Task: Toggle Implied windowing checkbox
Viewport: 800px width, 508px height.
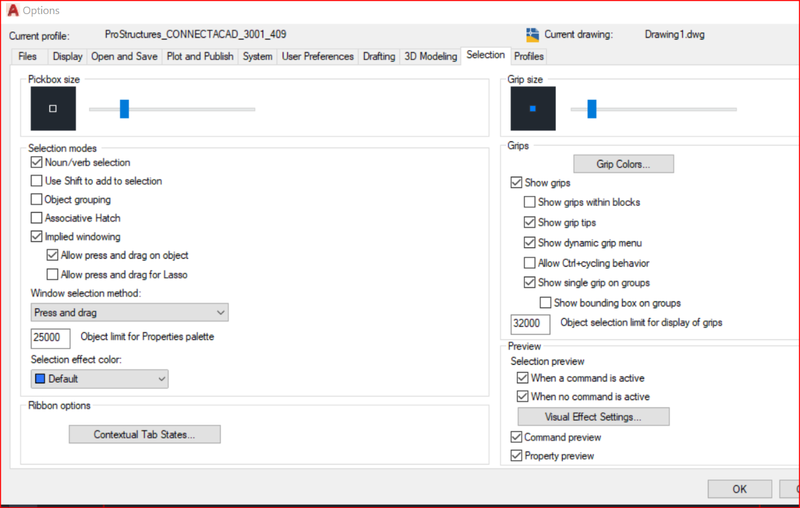Action: tap(36, 236)
